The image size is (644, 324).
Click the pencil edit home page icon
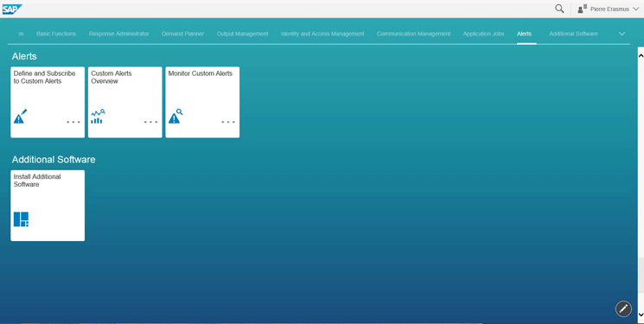[623, 308]
